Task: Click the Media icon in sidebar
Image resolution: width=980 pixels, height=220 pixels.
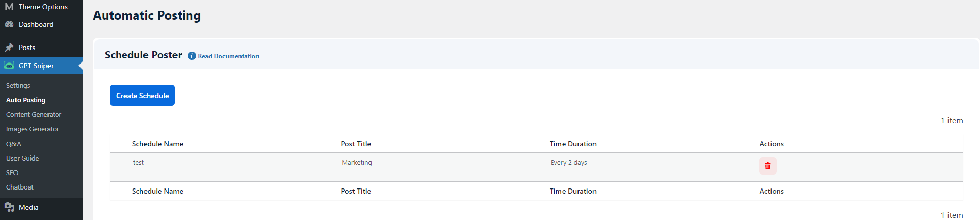Action: click(9, 207)
